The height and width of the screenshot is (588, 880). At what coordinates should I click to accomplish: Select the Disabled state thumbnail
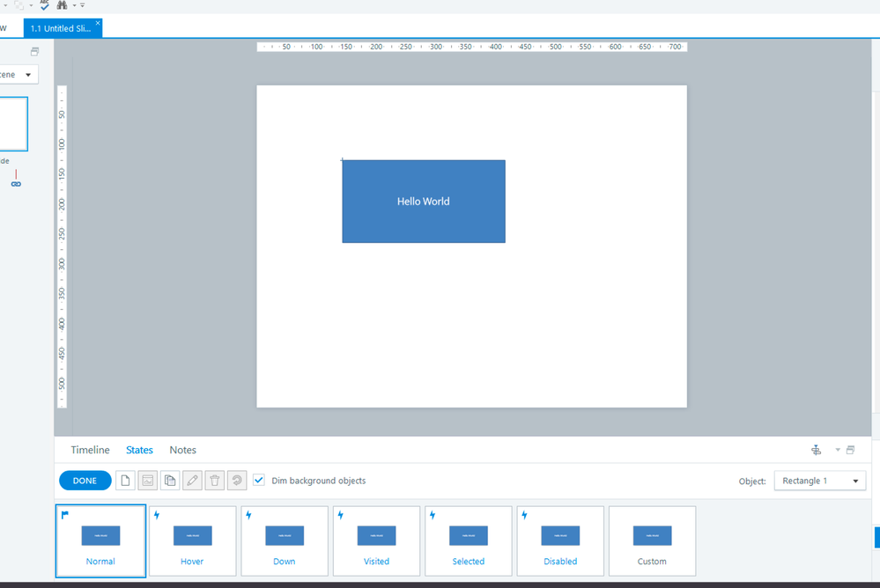point(560,540)
